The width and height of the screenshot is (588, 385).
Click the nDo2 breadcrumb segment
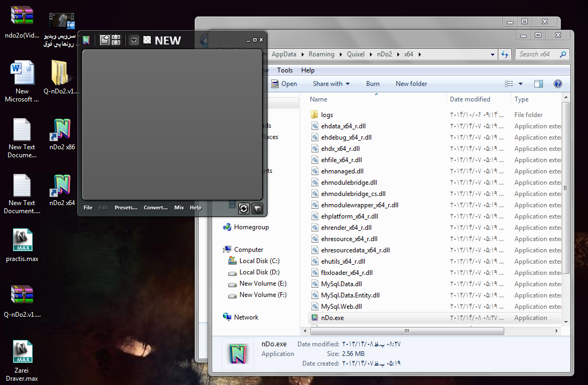tap(384, 54)
